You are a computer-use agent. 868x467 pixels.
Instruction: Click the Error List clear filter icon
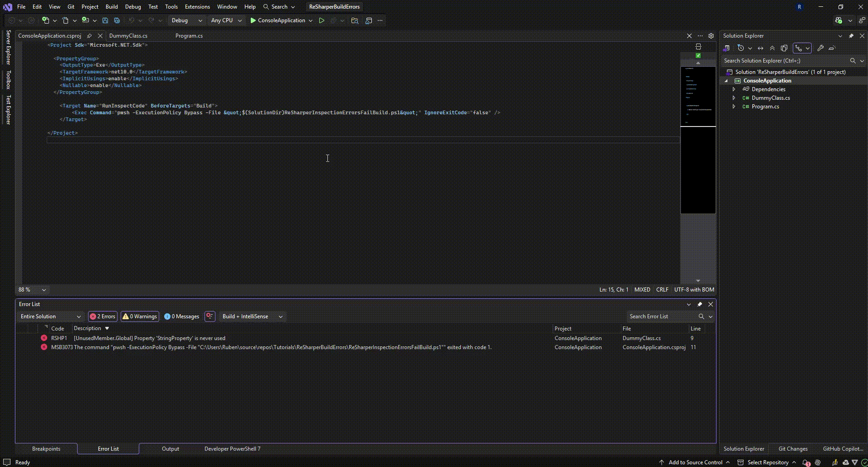click(210, 316)
